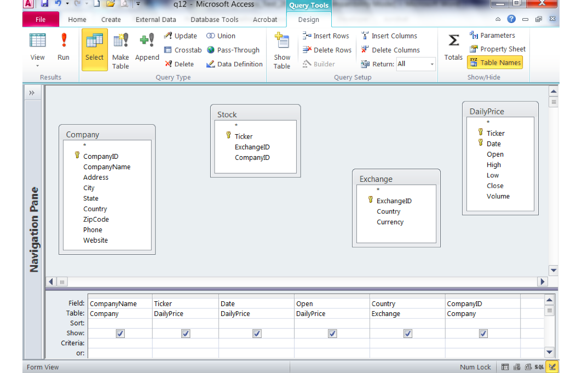The image size is (588, 373).
Task: Open Microsoft Office Access Help
Action: click(x=511, y=19)
